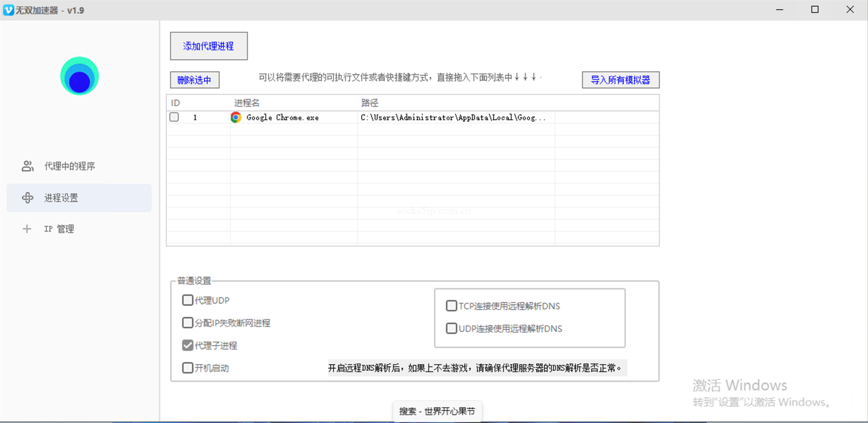This screenshot has height=423, width=868.
Task: Click the Google Chrome icon in the process row
Action: tap(236, 117)
